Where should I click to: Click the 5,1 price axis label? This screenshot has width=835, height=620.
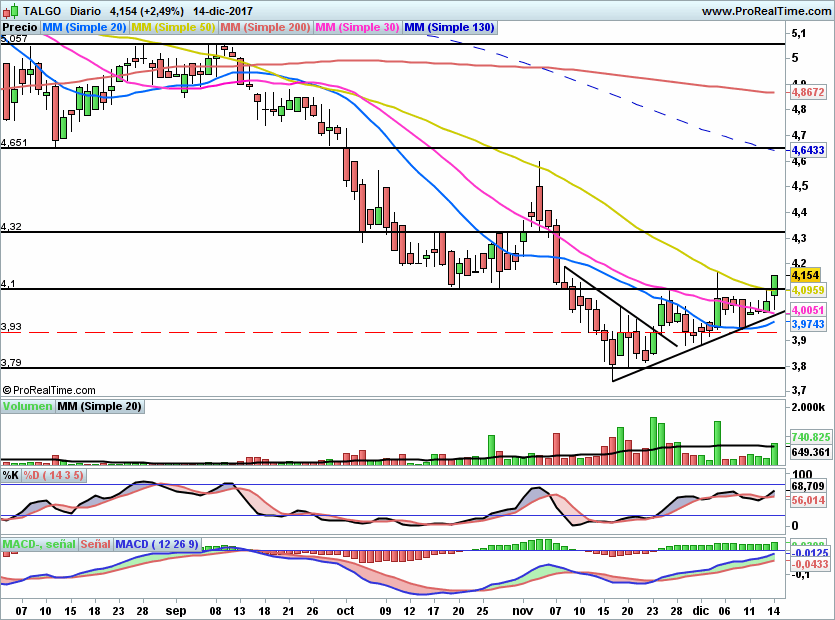(x=799, y=34)
